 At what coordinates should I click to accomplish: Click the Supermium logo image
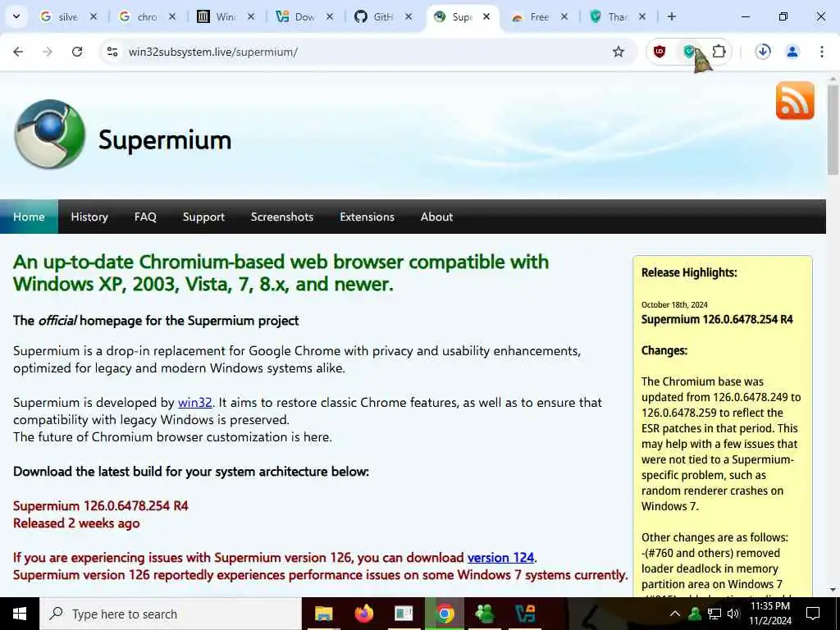click(50, 135)
